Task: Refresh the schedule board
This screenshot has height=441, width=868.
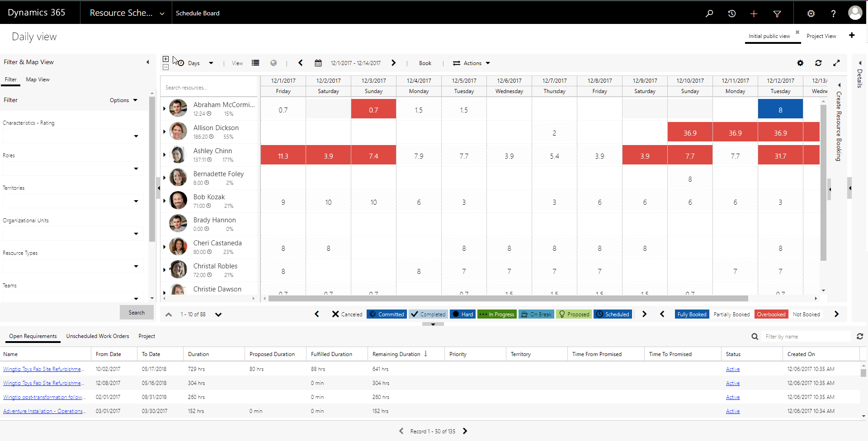Action: [x=818, y=63]
